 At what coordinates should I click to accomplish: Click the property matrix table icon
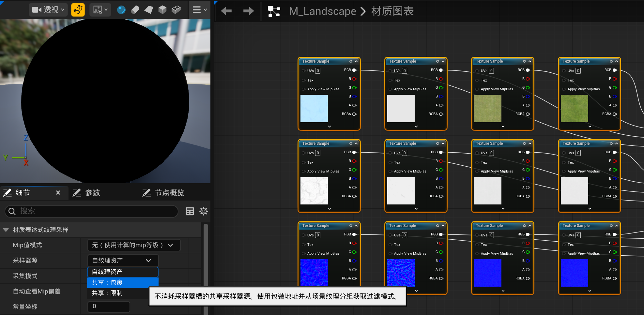point(190,211)
